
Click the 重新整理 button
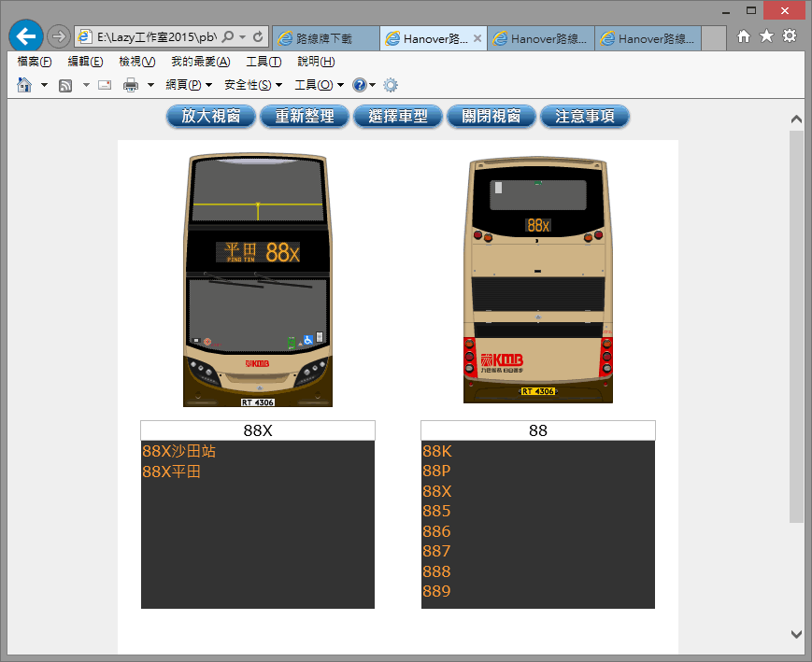click(x=305, y=116)
